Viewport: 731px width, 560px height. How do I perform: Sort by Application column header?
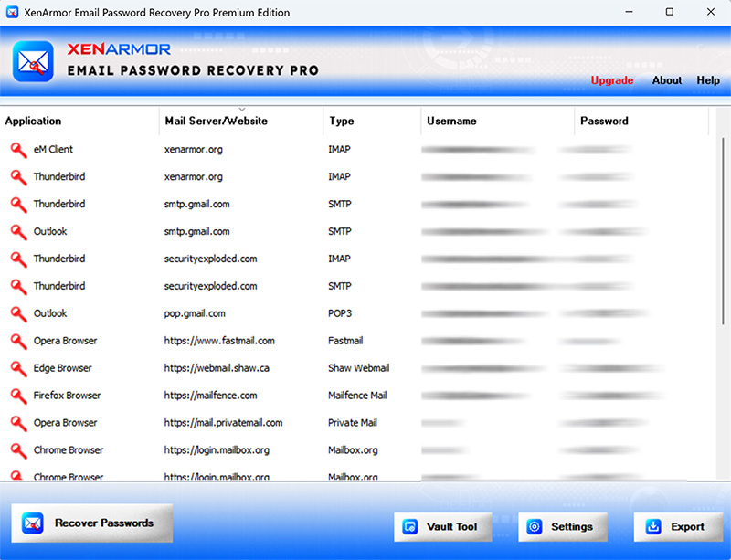tap(79, 122)
